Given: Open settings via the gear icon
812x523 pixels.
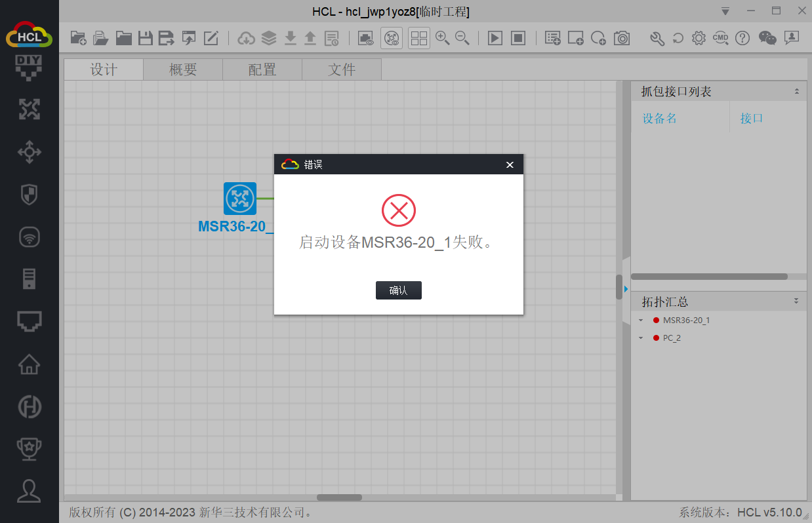Looking at the screenshot, I should 699,38.
